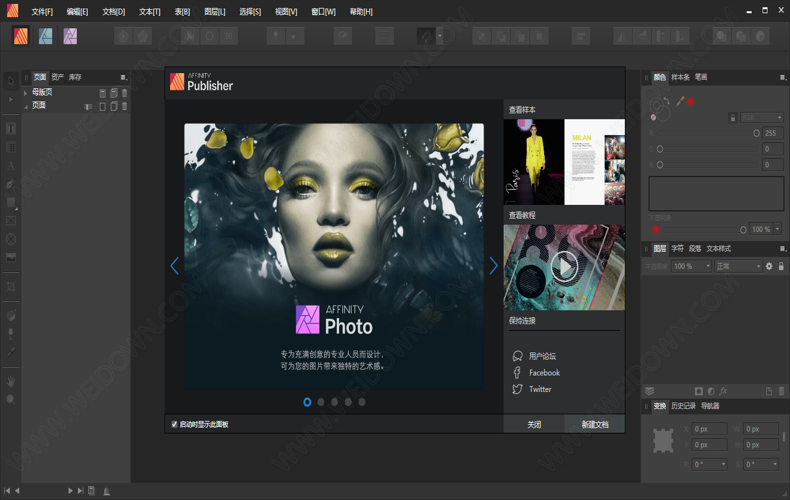Viewport: 790px width, 500px height.
Task: Select the Publisher persona icon in toolbar
Action: 20,36
